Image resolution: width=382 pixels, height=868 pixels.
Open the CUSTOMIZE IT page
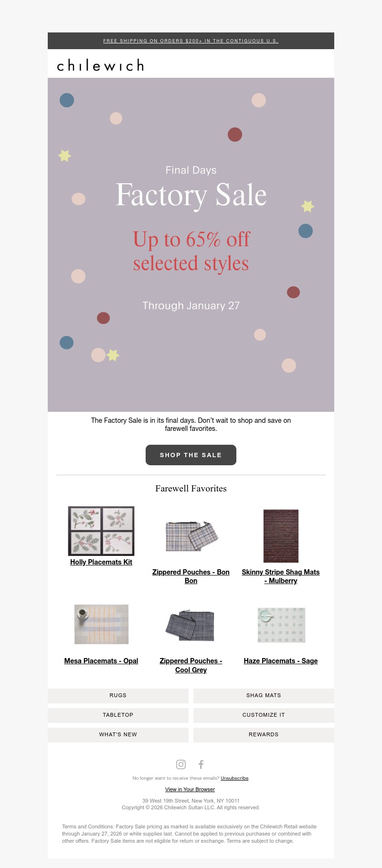coord(263,715)
